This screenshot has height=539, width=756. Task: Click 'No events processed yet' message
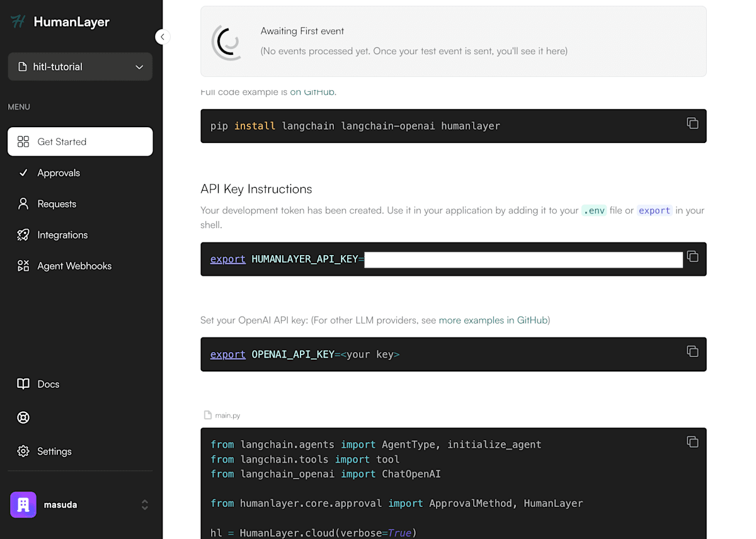tap(414, 51)
